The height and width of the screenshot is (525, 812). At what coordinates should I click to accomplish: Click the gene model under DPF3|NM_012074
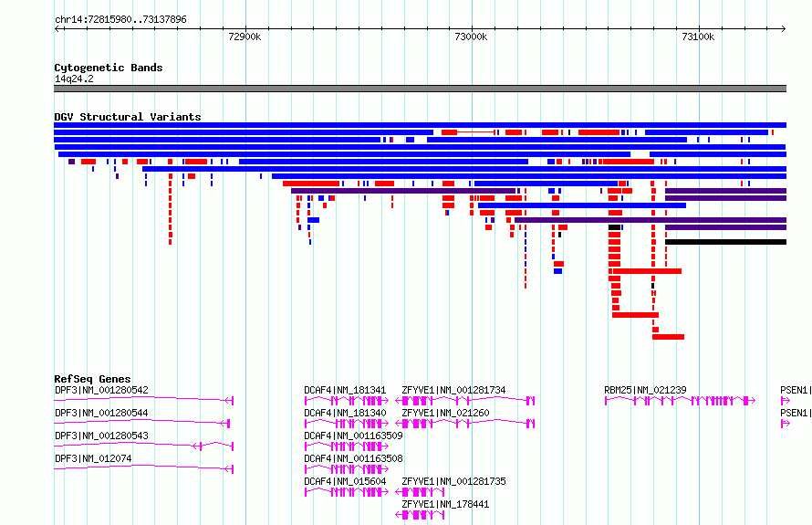pos(144,468)
